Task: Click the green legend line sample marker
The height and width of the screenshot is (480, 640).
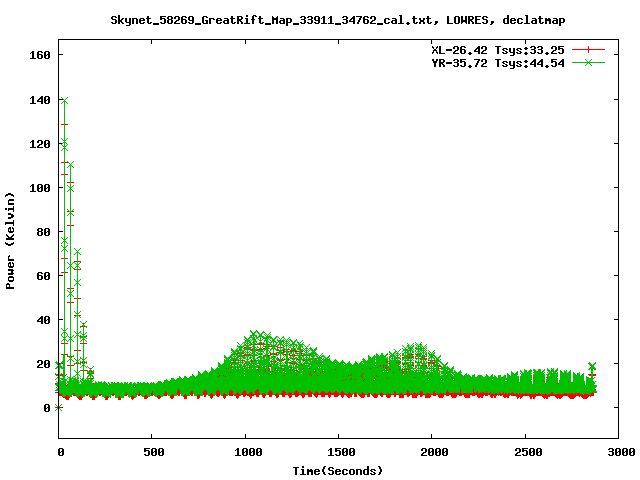Action: (x=588, y=62)
